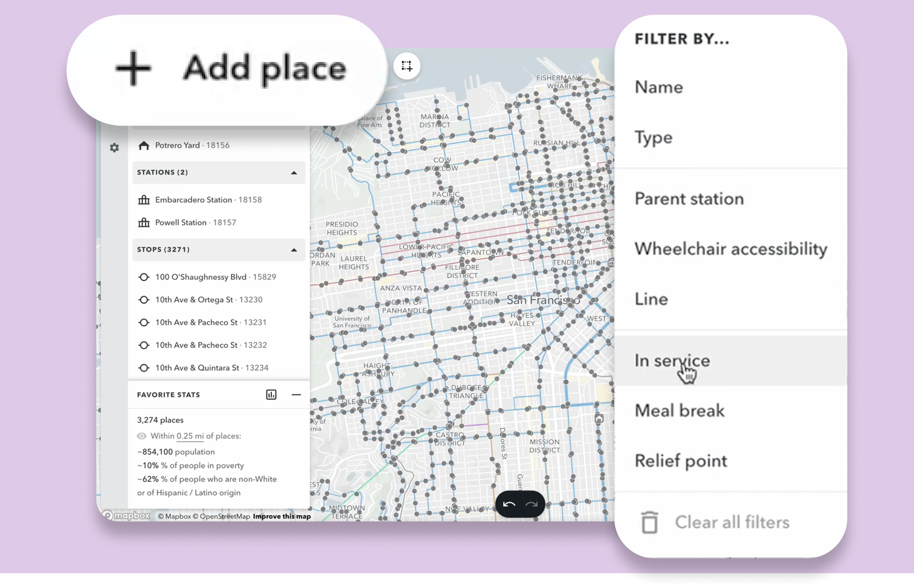The width and height of the screenshot is (914, 588).
Task: Select 10th Ave & Pacheco St 13231
Action: point(219,322)
